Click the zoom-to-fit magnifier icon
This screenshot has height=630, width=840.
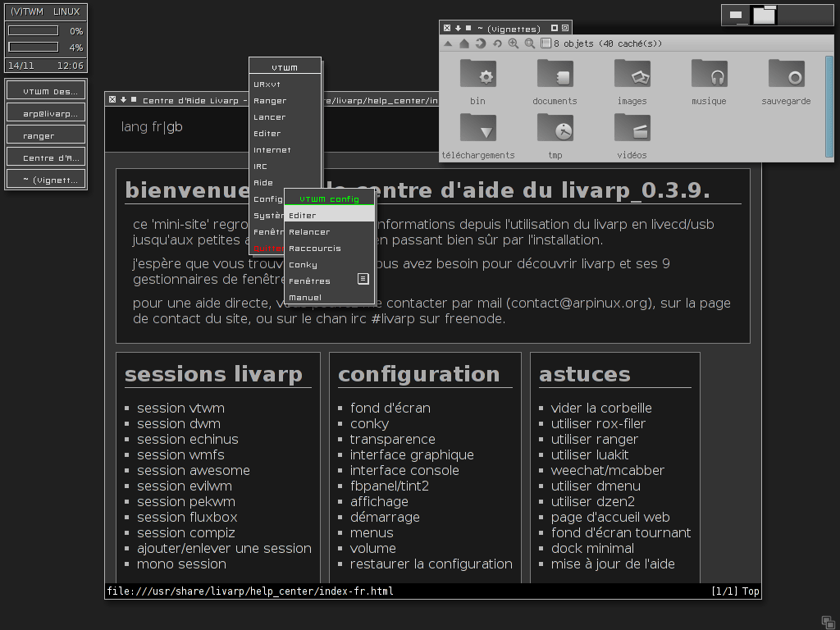[530, 43]
